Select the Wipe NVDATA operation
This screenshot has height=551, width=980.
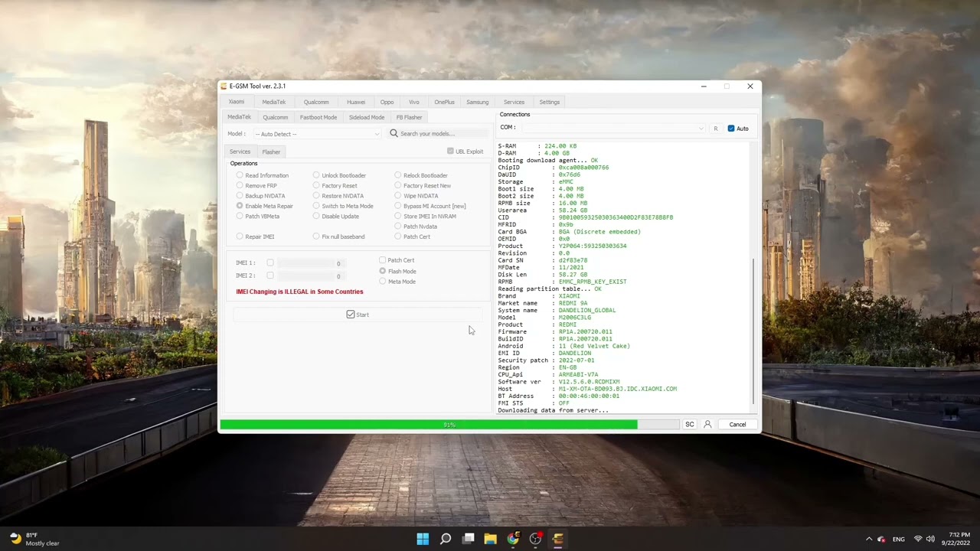pos(398,196)
